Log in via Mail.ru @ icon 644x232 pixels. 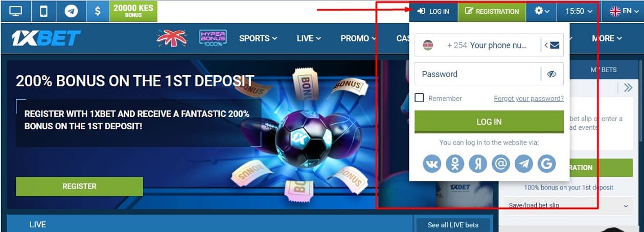[501, 164]
